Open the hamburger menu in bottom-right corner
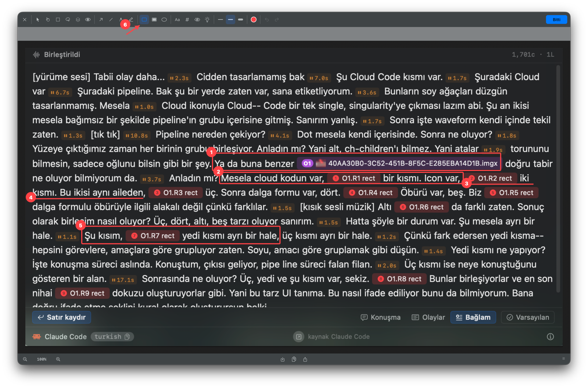Screen dimensions: 588x388 (x=563, y=359)
